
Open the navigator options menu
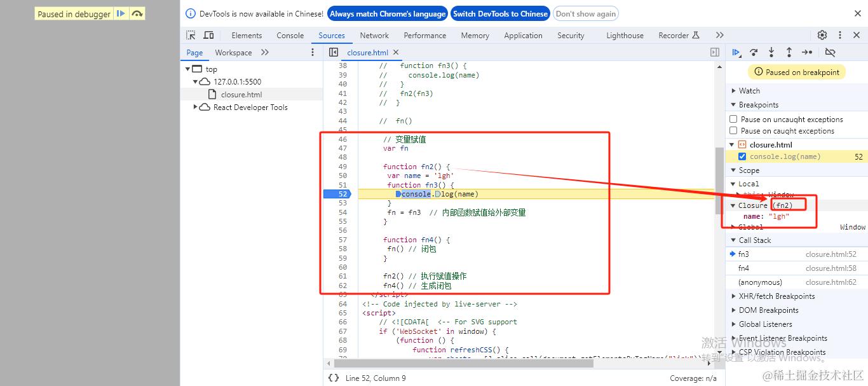click(x=312, y=53)
